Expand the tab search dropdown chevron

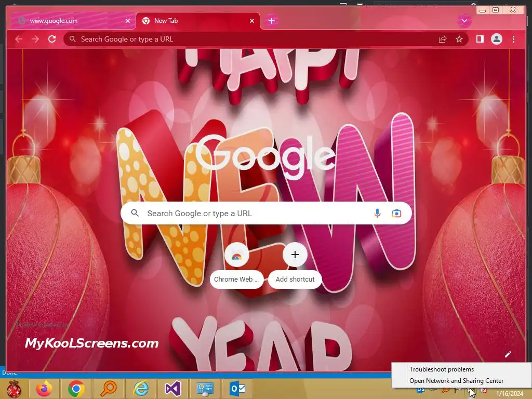point(464,21)
